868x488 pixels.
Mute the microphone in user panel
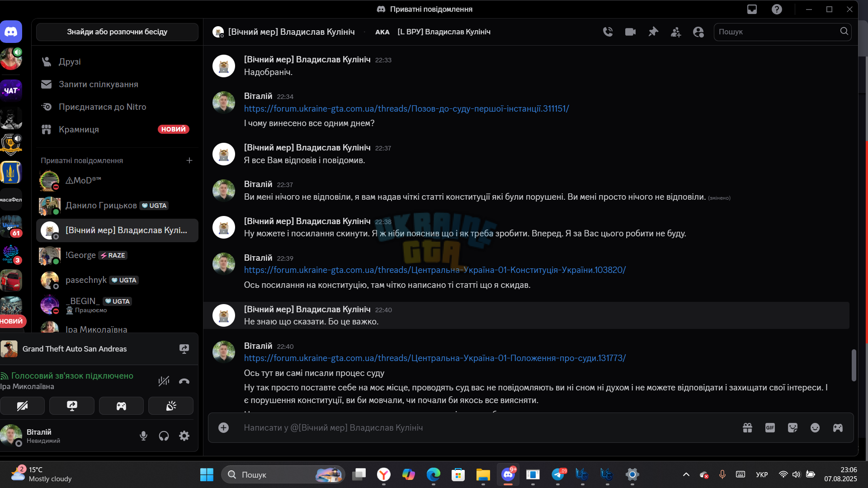(x=143, y=436)
